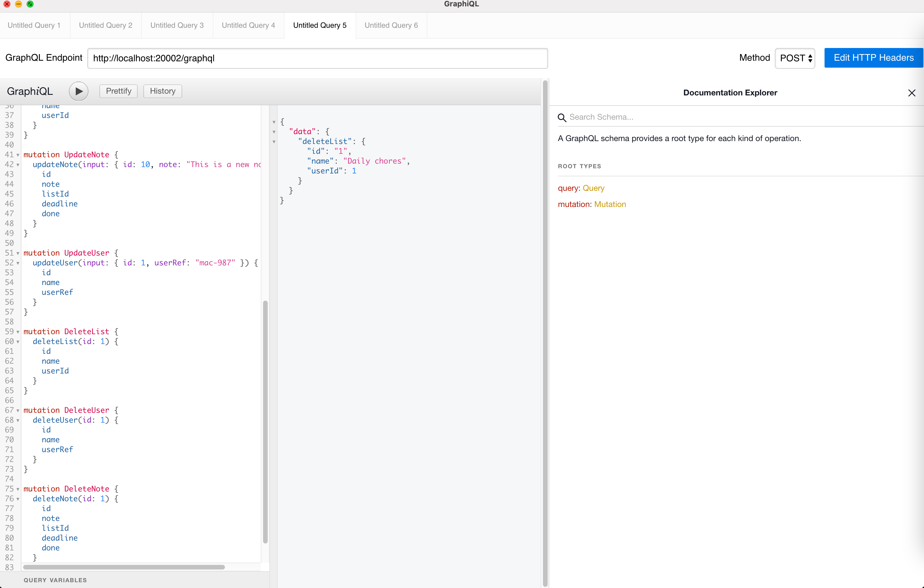Screen dimensions: 924x588
Task: Switch to Untitled Query 6 tab
Action: point(391,25)
